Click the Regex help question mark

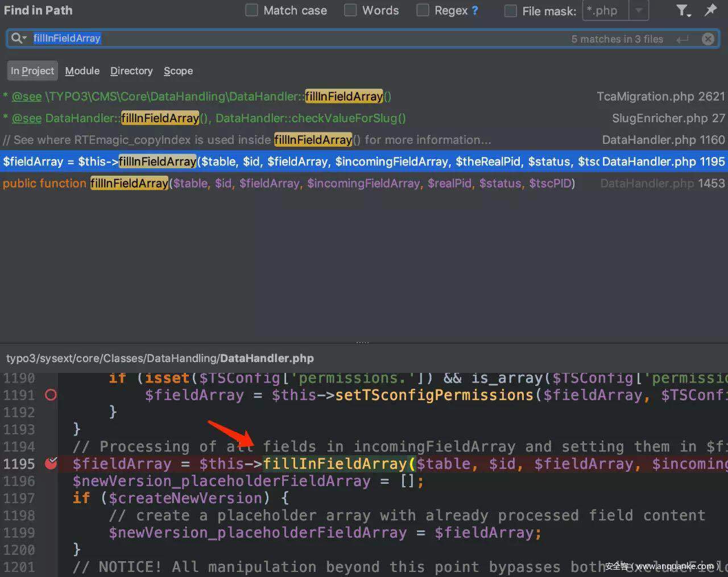[x=475, y=11]
